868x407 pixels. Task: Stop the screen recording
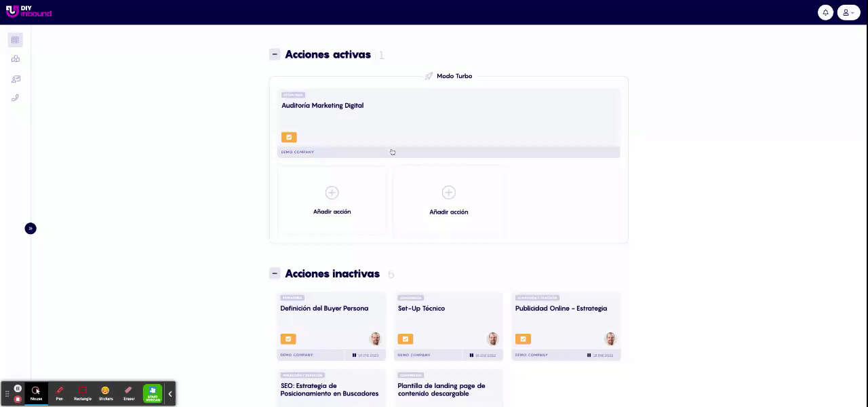[x=18, y=399]
